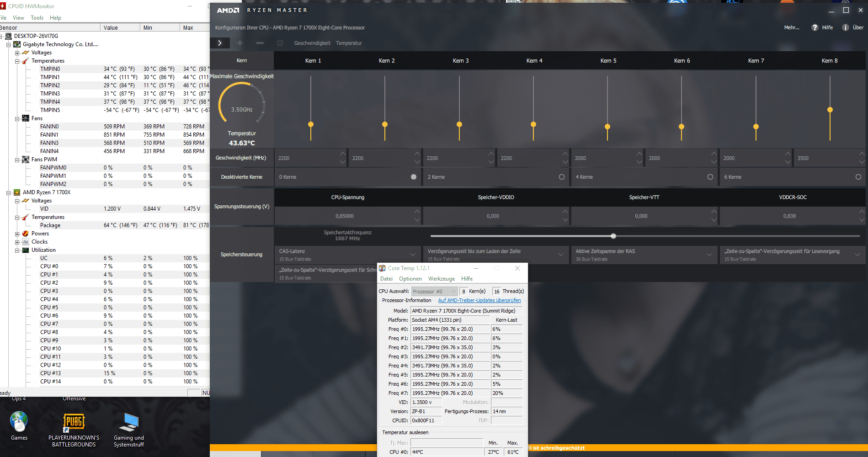868x457 pixels.
Task: Click the Gigabyte motherboard icon in HWMonitor
Action: pos(17,44)
